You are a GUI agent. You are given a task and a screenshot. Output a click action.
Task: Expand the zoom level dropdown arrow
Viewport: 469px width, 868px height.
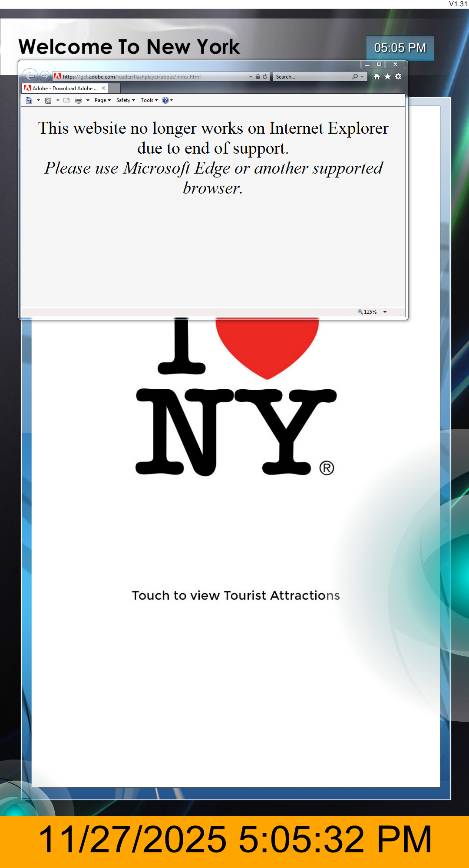coord(385,312)
